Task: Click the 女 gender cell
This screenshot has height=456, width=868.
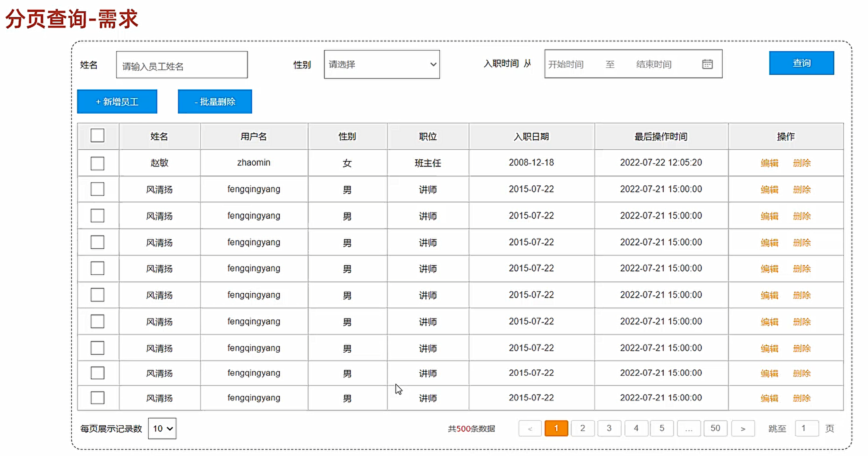Action: pos(347,163)
